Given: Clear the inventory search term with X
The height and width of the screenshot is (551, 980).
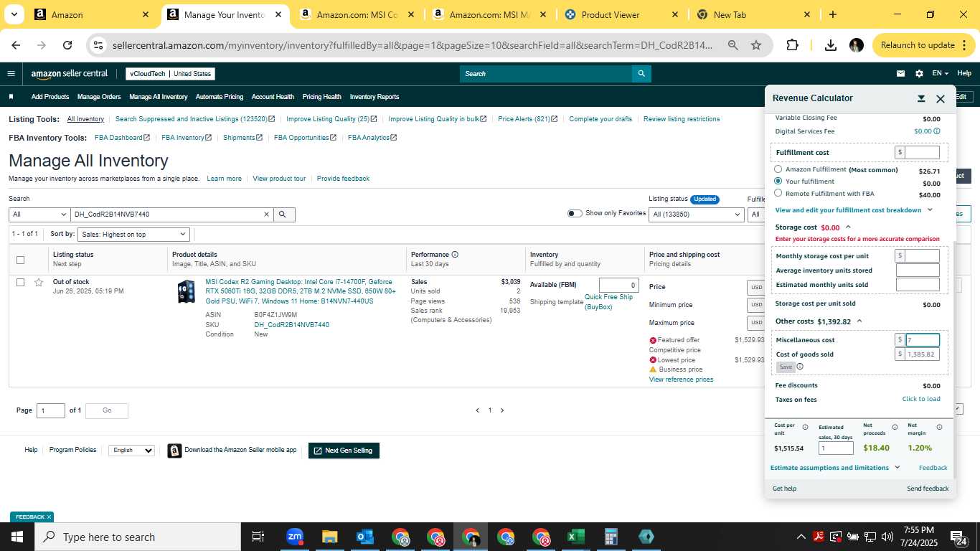Looking at the screenshot, I should pos(266,215).
